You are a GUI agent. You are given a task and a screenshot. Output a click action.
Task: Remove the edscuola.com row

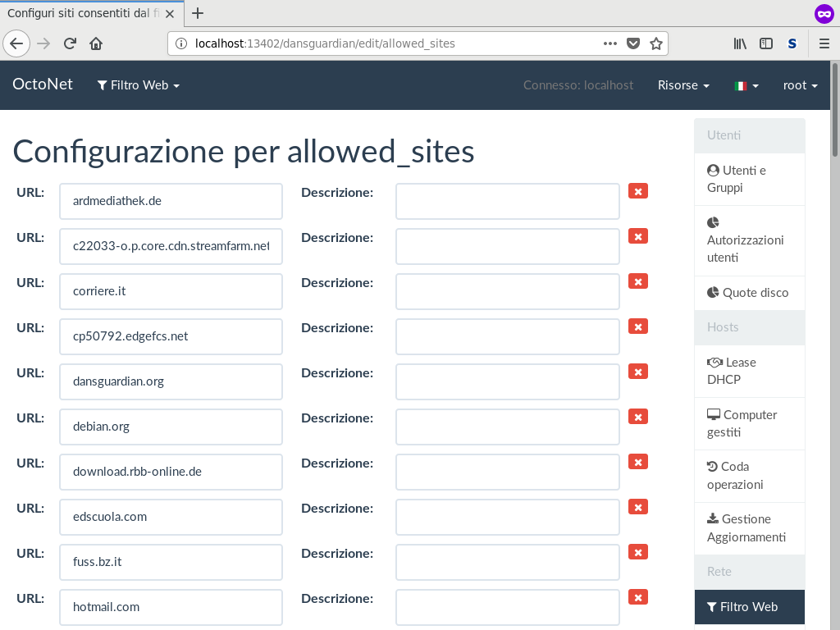coord(638,507)
